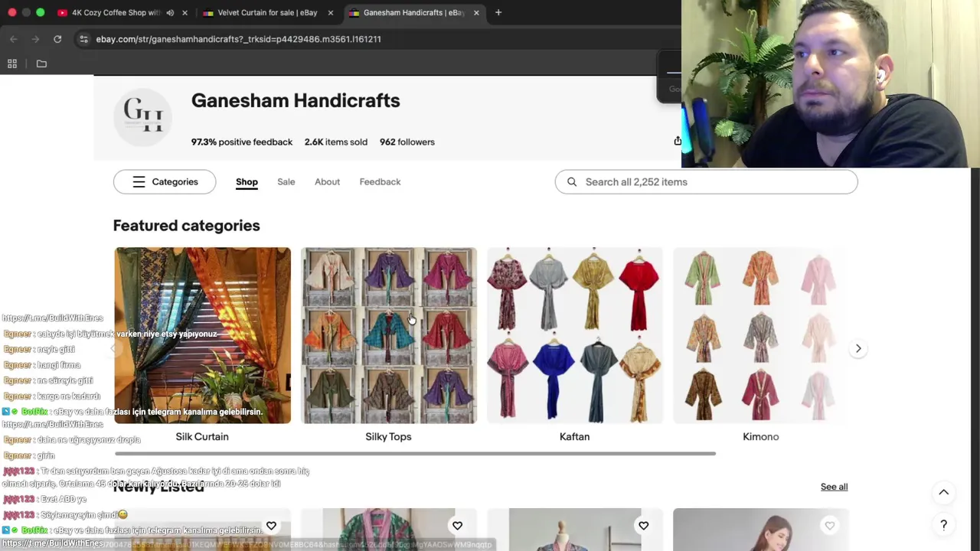Click the address bar URL
The height and width of the screenshot is (551, 980).
pos(238,39)
